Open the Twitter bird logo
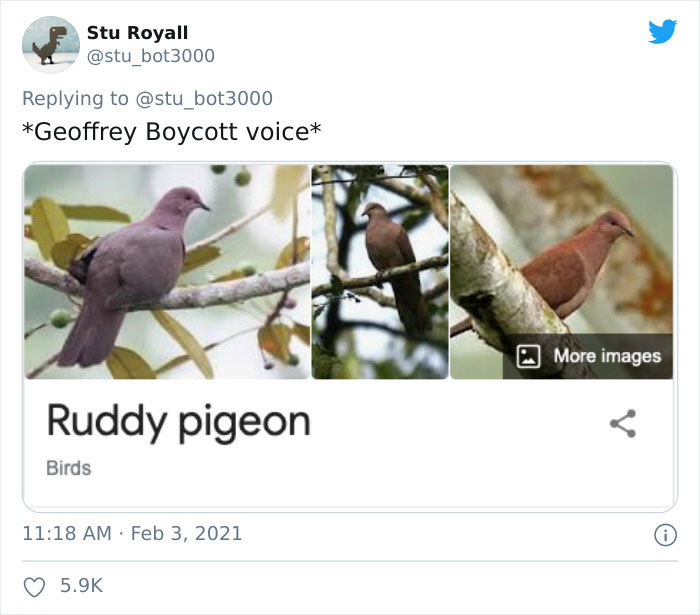Image resolution: width=700 pixels, height=615 pixels. pos(662,32)
